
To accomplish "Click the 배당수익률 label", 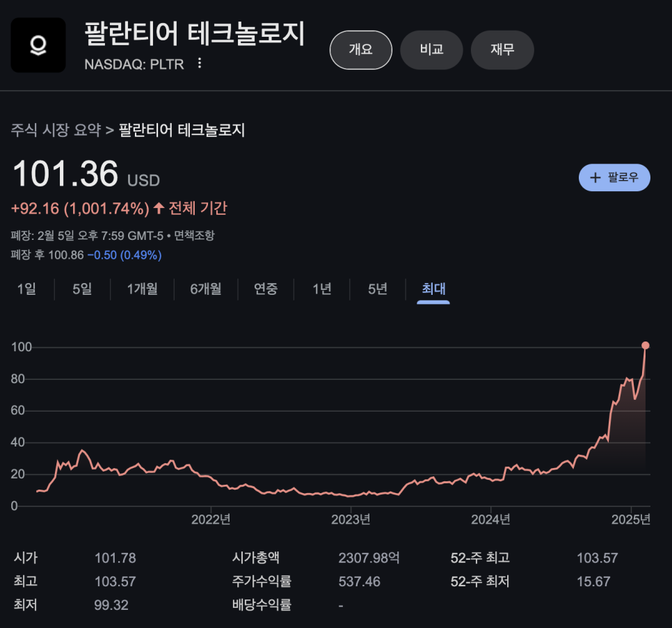I will [x=262, y=605].
